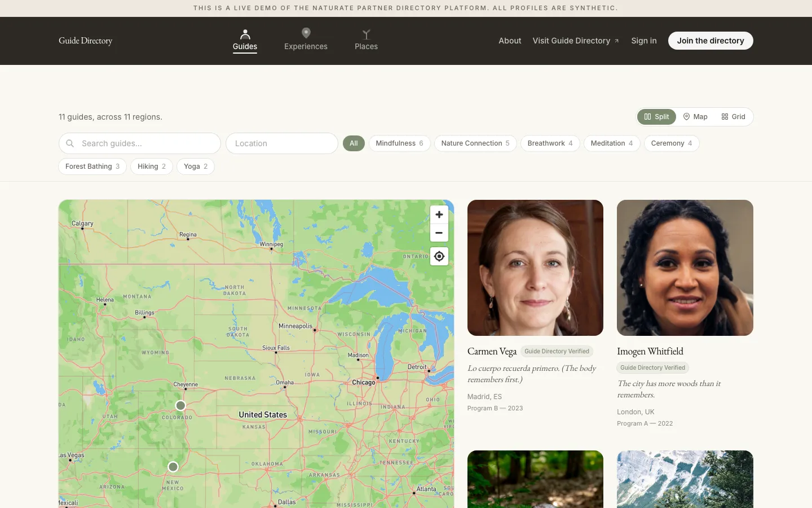Click Carmen Vega's Guide Directory Verified badge

[557, 351]
